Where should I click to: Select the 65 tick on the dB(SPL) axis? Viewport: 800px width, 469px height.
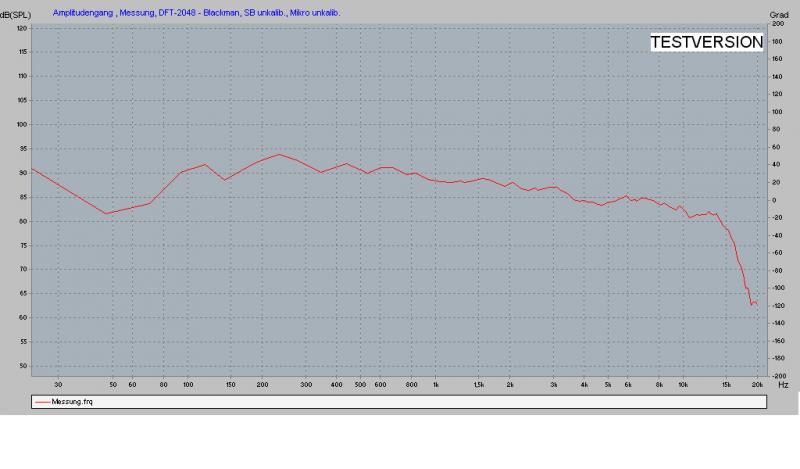pyautogui.click(x=22, y=293)
